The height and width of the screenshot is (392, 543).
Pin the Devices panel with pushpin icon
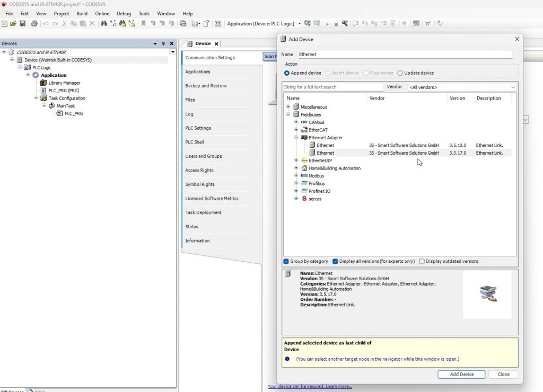coord(163,43)
